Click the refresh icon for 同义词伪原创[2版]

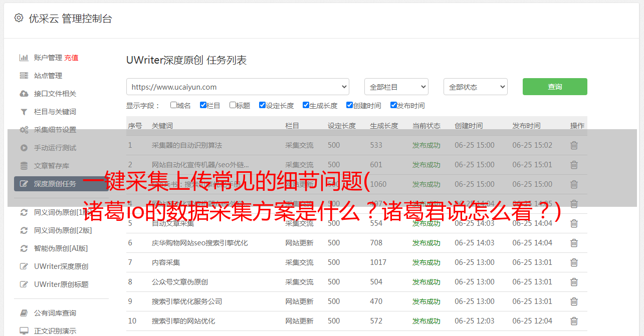coord(24,230)
